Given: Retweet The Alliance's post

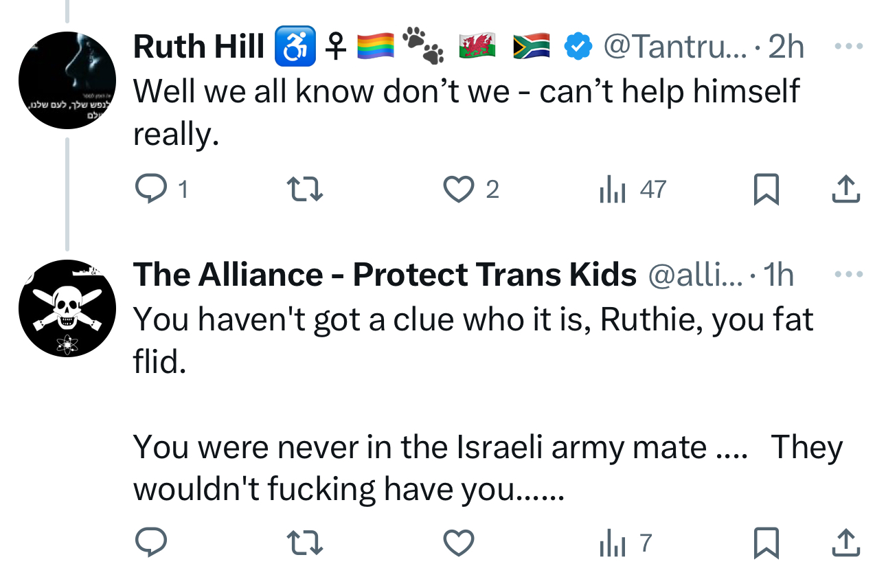Looking at the screenshot, I should [304, 543].
